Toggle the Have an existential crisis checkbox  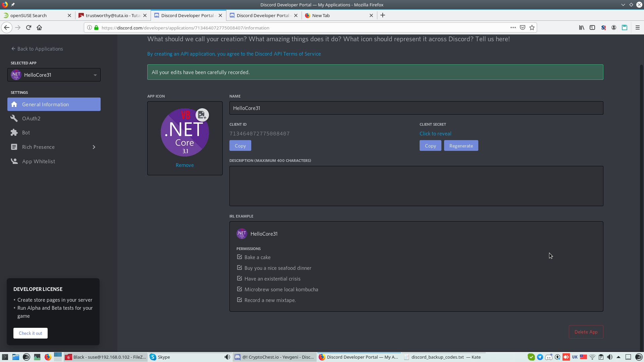[239, 279]
